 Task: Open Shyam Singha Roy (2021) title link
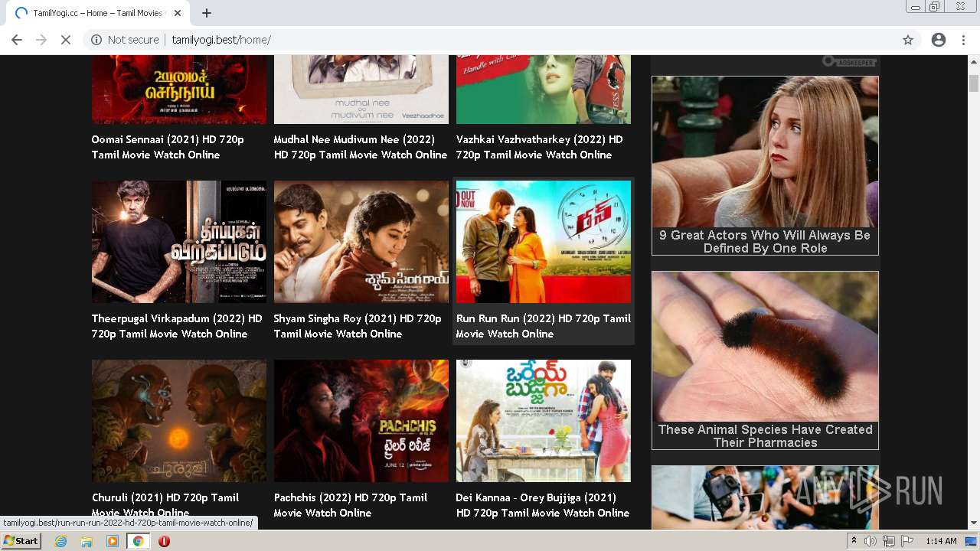pyautogui.click(x=358, y=326)
